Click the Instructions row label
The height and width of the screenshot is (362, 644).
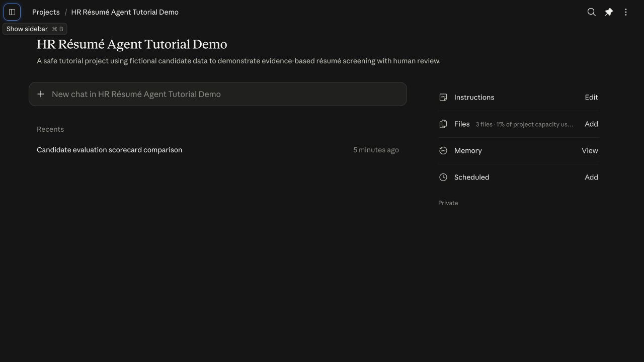(x=474, y=98)
